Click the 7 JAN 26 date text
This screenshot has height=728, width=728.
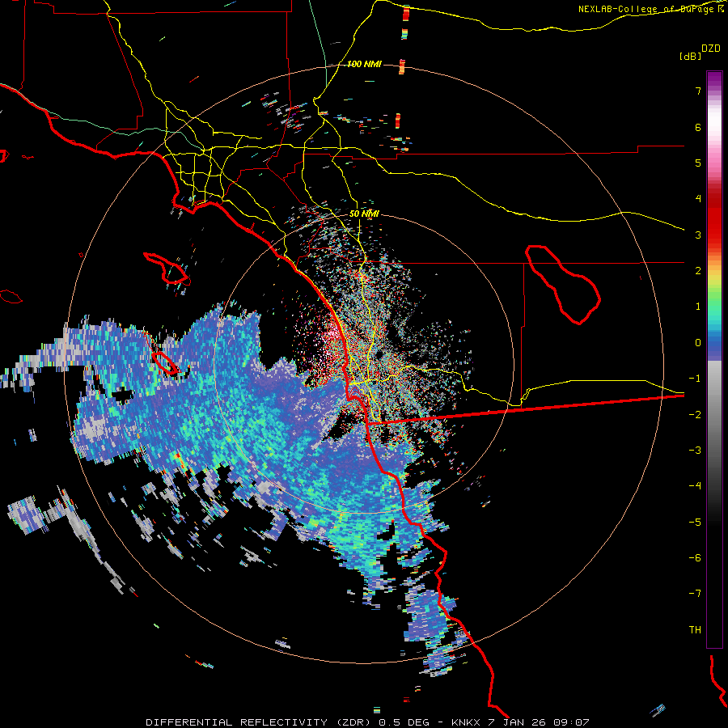point(516,722)
